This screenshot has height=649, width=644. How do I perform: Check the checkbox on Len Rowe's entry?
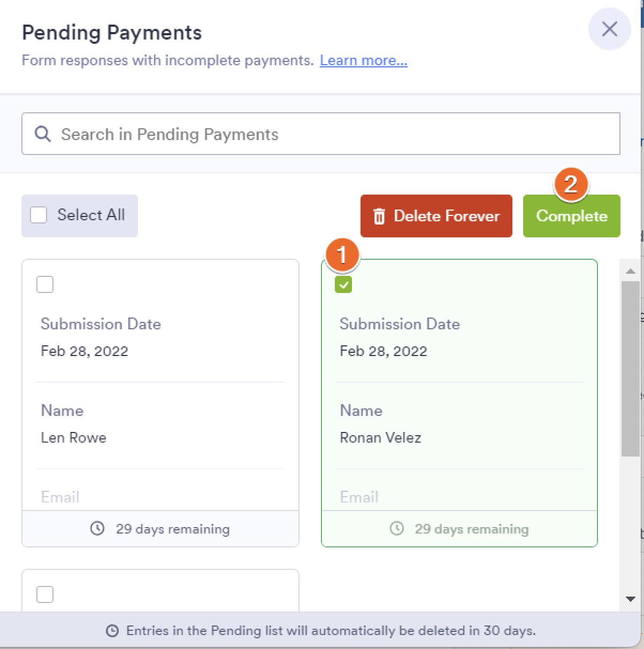(x=45, y=284)
